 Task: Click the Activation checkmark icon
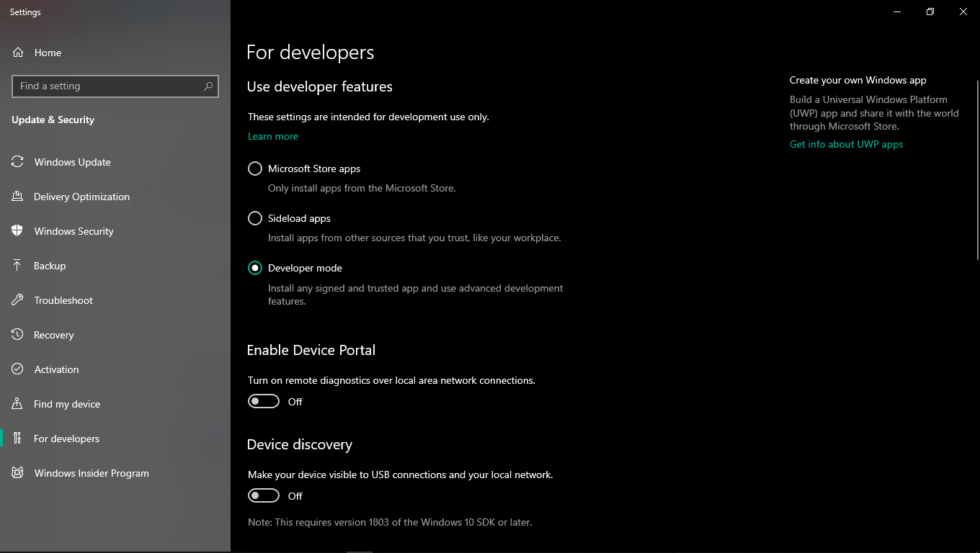coord(17,369)
